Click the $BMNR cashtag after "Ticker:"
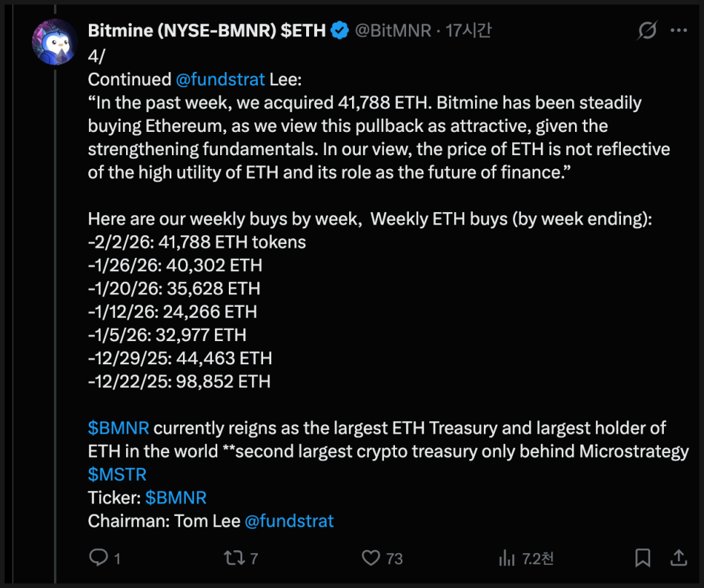The image size is (704, 588). [176, 498]
